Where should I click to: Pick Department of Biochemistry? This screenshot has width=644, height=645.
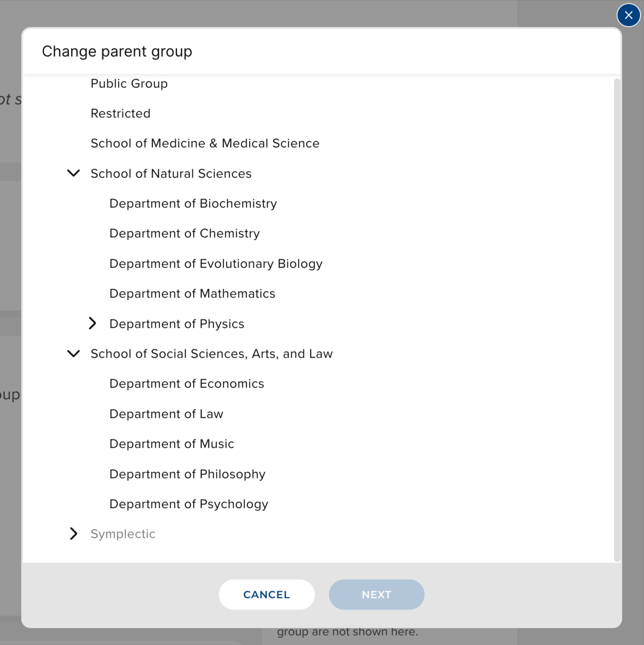[x=193, y=204]
